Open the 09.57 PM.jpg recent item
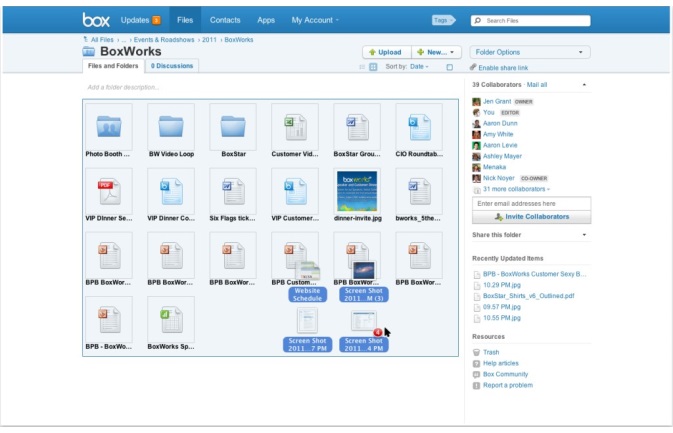This screenshot has width=673, height=433. coord(502,307)
